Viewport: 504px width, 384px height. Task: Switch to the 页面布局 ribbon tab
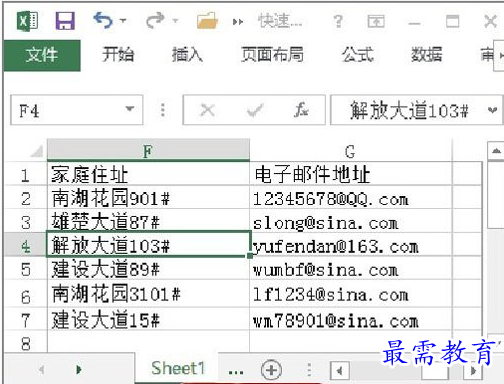[x=273, y=55]
